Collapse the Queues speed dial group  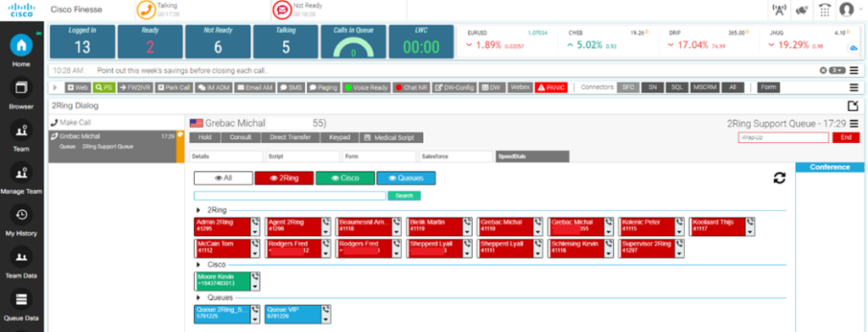coord(198,297)
